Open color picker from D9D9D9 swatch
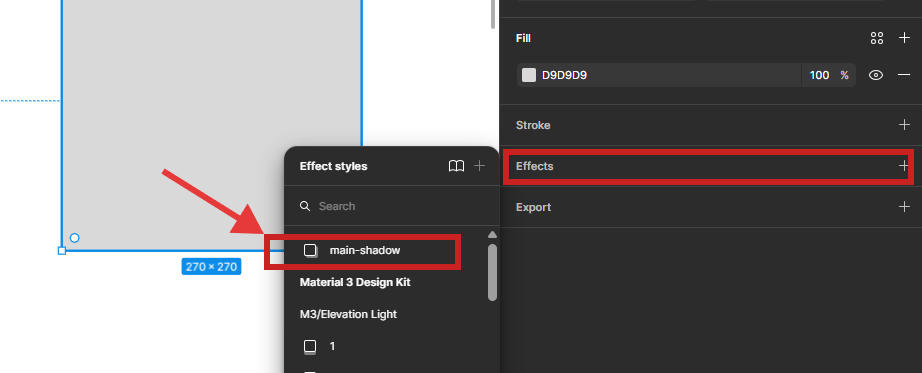Image resolution: width=922 pixels, height=373 pixels. pyautogui.click(x=529, y=75)
